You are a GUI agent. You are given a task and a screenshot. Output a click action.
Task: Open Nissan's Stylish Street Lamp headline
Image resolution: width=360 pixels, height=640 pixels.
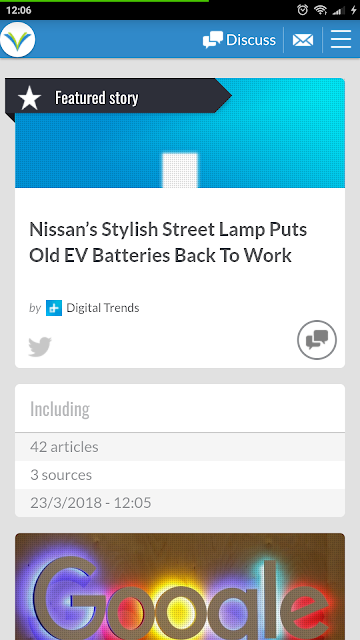[x=168, y=242]
